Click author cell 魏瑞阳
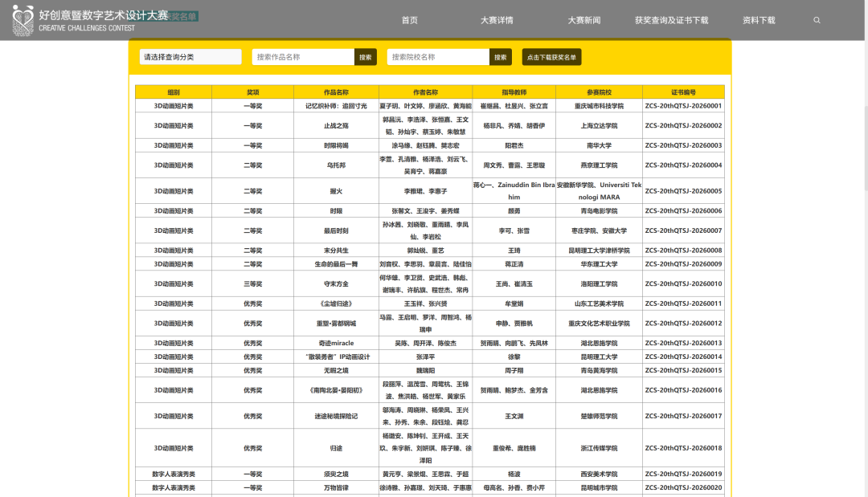The height and width of the screenshot is (497, 868). point(426,370)
